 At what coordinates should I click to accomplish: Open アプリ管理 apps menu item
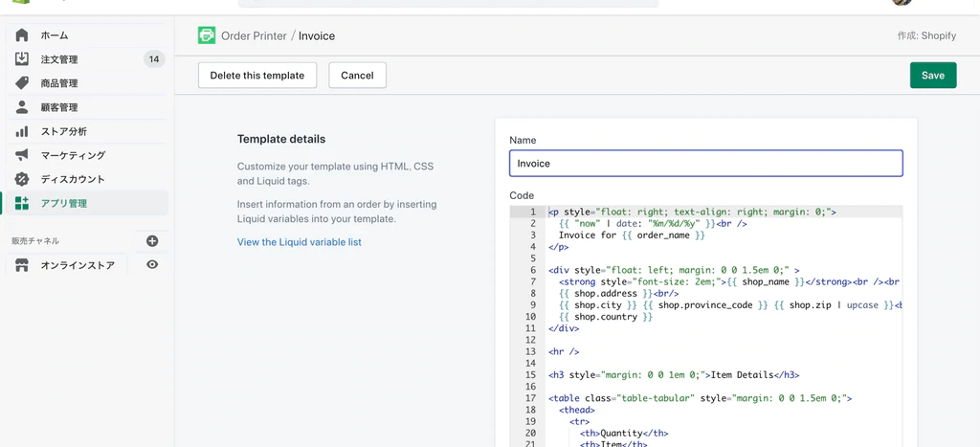click(64, 203)
